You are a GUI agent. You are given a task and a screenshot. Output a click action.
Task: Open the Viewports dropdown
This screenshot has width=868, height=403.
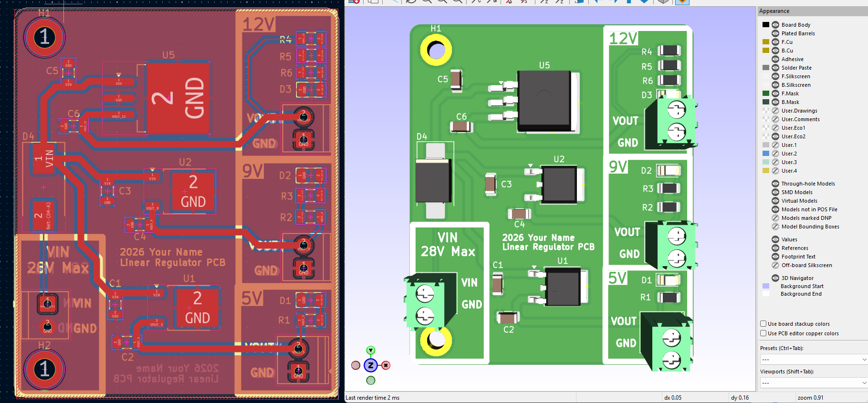814,382
